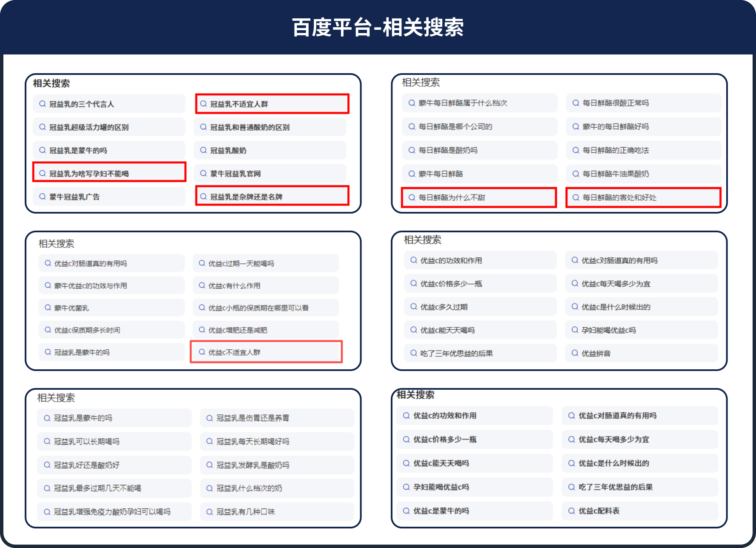Click the magnifier icon beside 优益c是蒙牛的吗
The image size is (756, 548).
tap(407, 511)
